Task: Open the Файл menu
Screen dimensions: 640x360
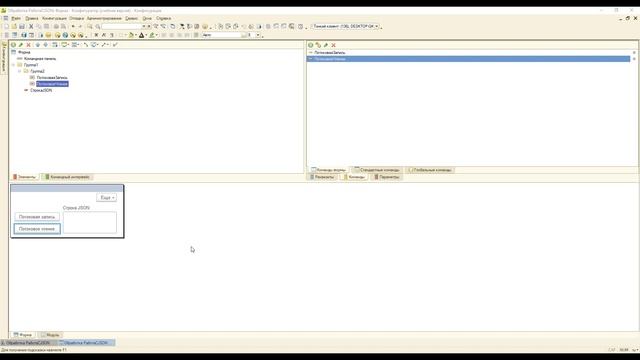Action: pyautogui.click(x=16, y=18)
